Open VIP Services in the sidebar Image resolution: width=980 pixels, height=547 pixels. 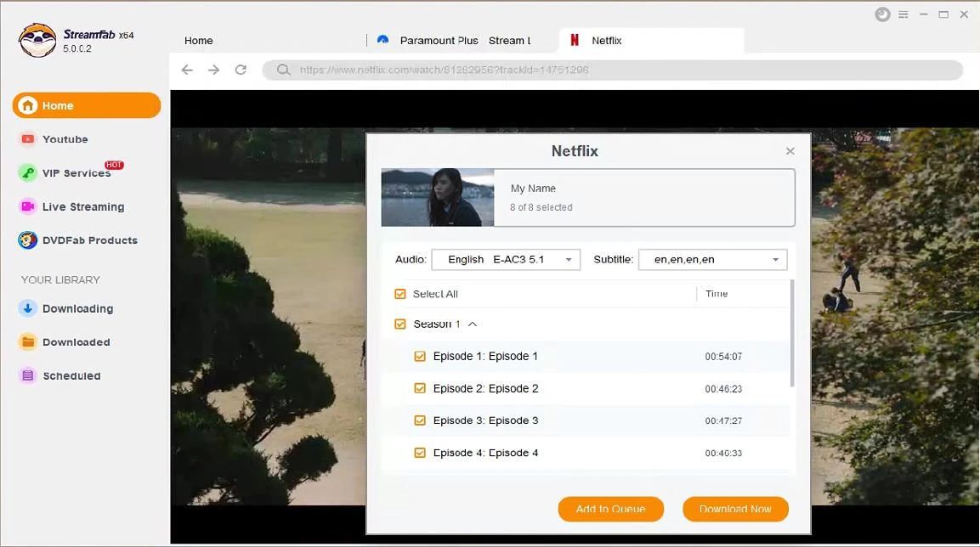point(76,172)
